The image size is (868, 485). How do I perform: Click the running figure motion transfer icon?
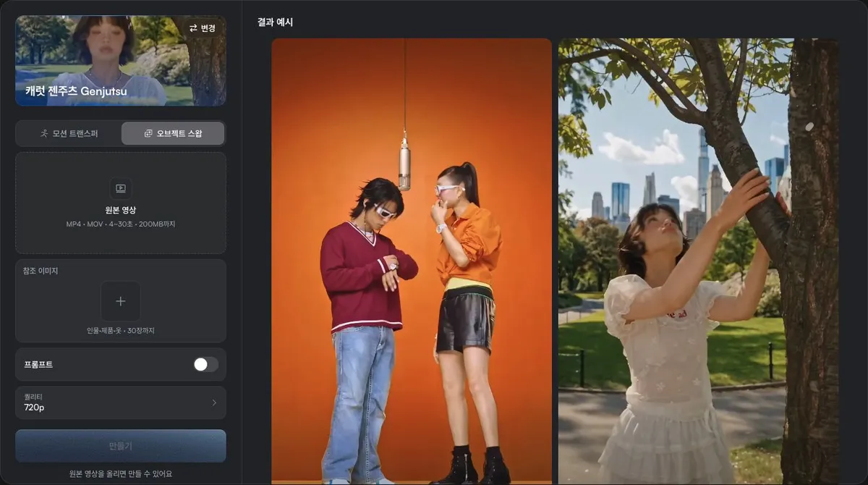[44, 133]
